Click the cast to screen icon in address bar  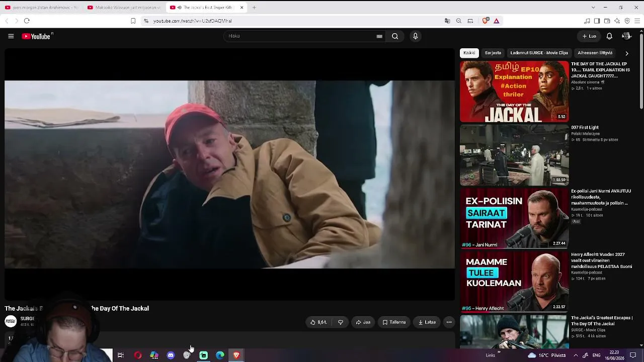coord(470,21)
